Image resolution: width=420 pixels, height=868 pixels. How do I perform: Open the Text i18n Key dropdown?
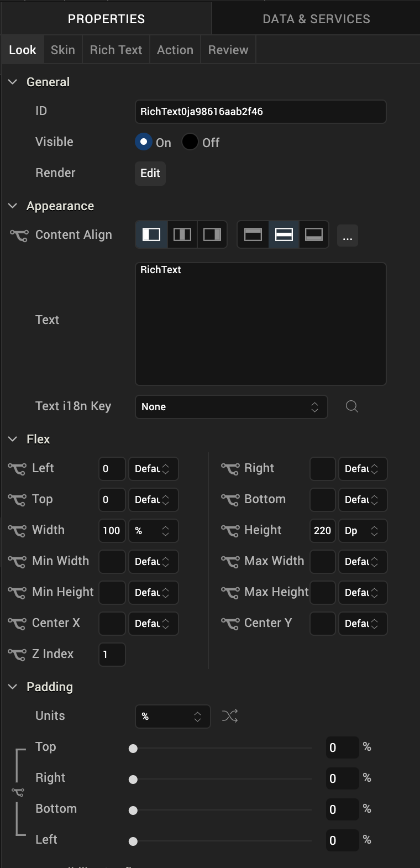231,407
